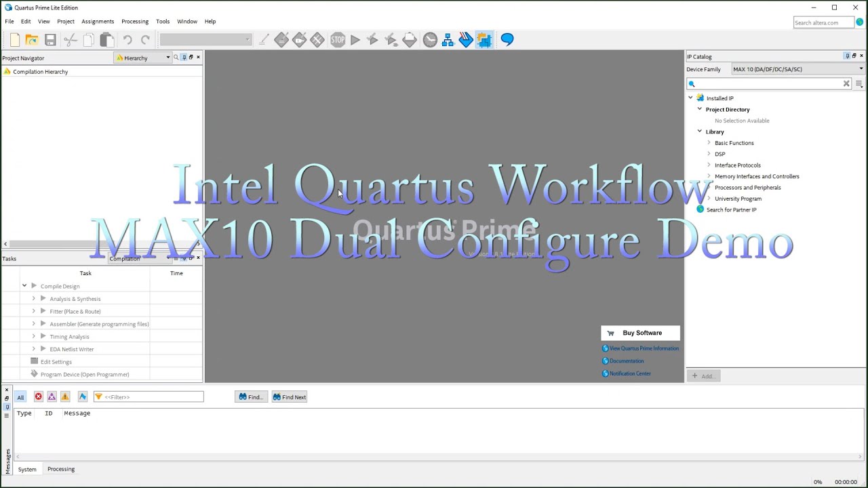Click the Project Navigator search magnifier icon
Viewport: 868px width, 488px height.
[x=176, y=58]
